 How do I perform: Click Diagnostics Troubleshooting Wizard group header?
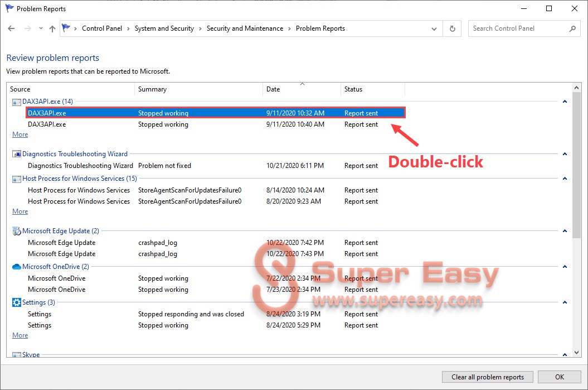coord(75,154)
